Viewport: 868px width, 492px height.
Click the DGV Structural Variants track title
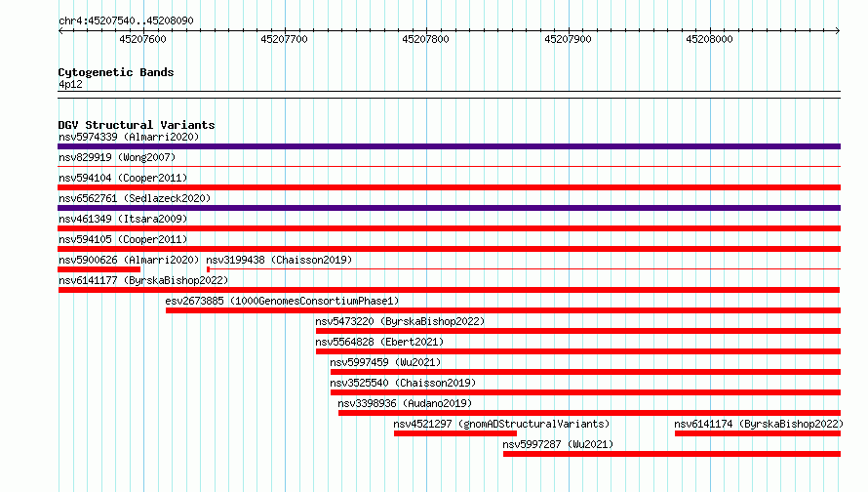(137, 125)
